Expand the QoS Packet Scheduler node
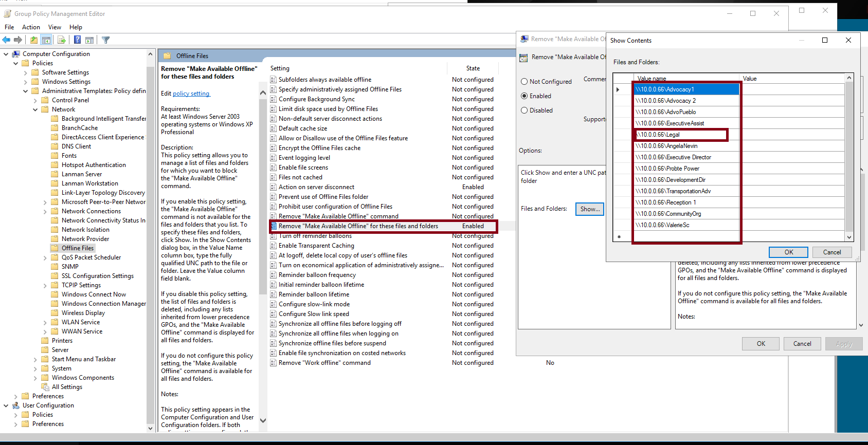This screenshot has height=445, width=868. (x=45, y=257)
